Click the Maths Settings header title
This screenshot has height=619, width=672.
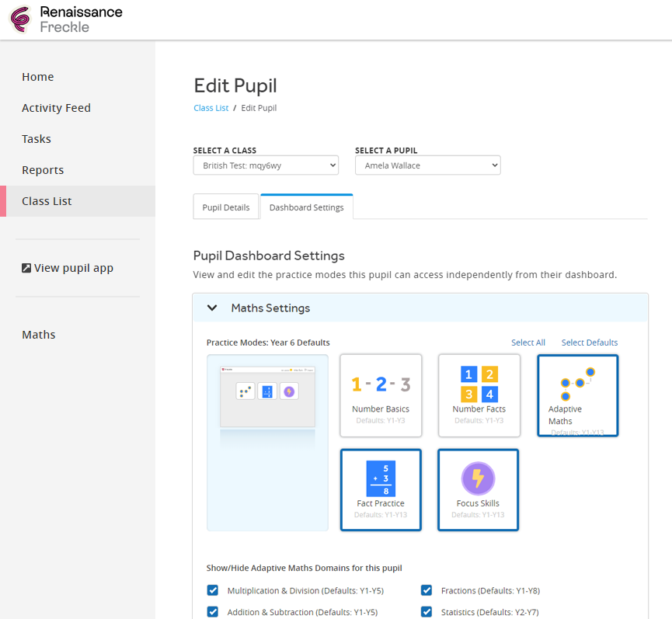click(x=270, y=308)
